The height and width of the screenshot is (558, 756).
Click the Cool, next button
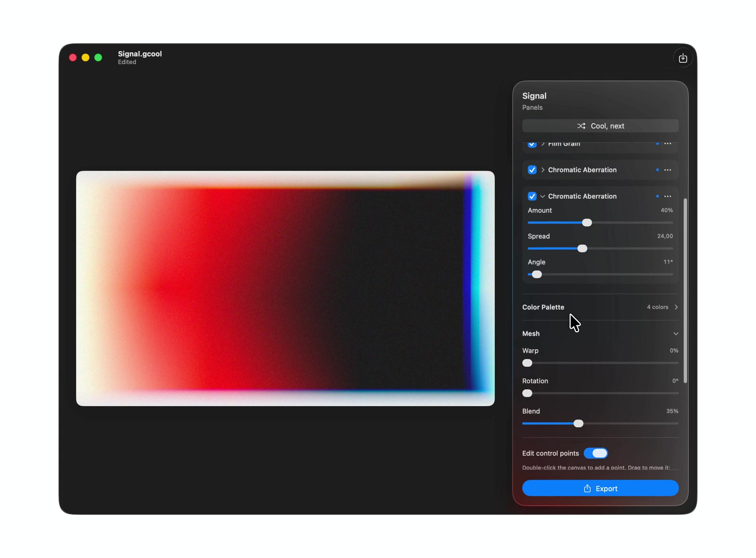click(x=600, y=126)
